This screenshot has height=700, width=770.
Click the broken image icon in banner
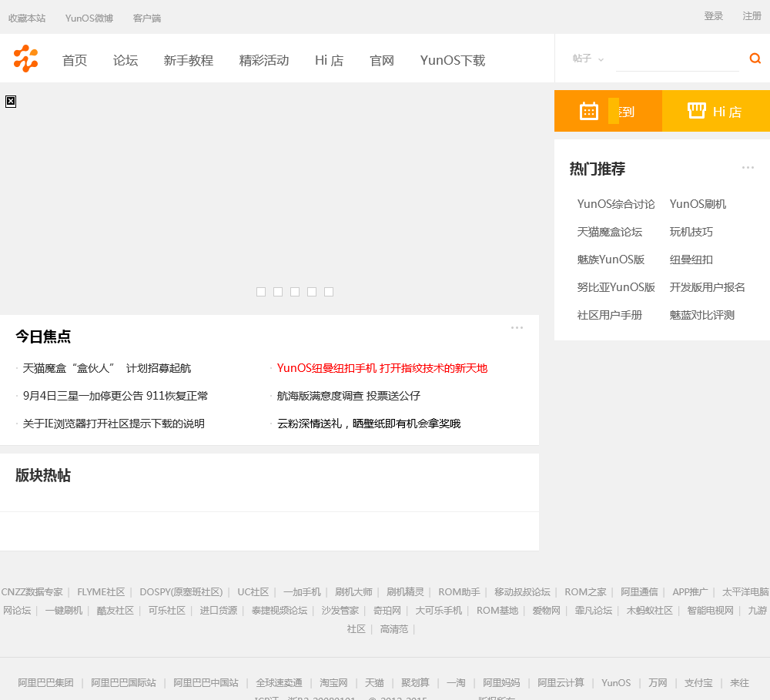(11, 101)
